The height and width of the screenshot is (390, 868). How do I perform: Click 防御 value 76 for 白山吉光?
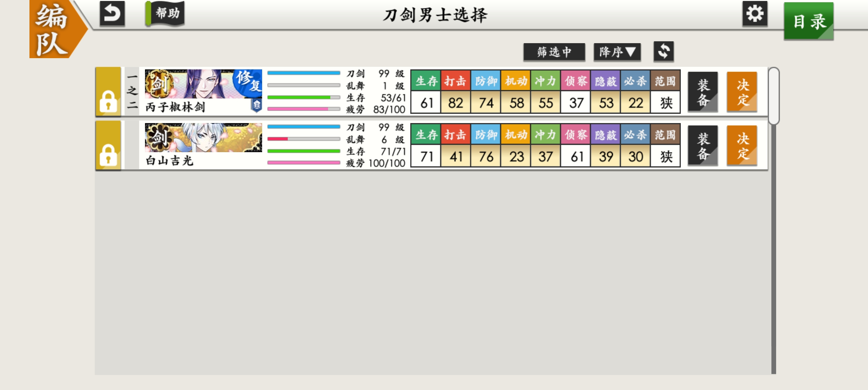(x=486, y=156)
